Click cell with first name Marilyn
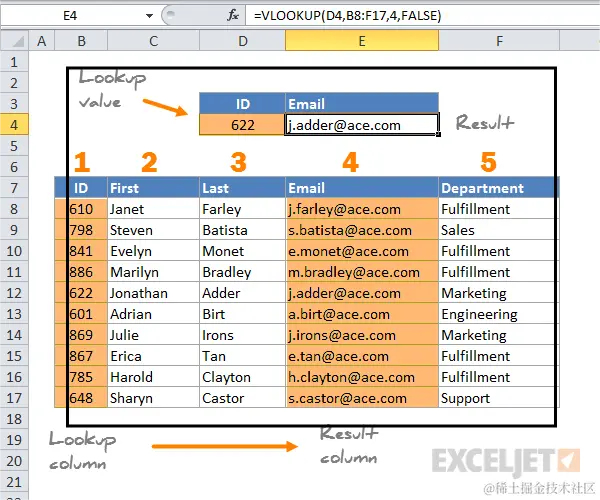 (x=153, y=272)
